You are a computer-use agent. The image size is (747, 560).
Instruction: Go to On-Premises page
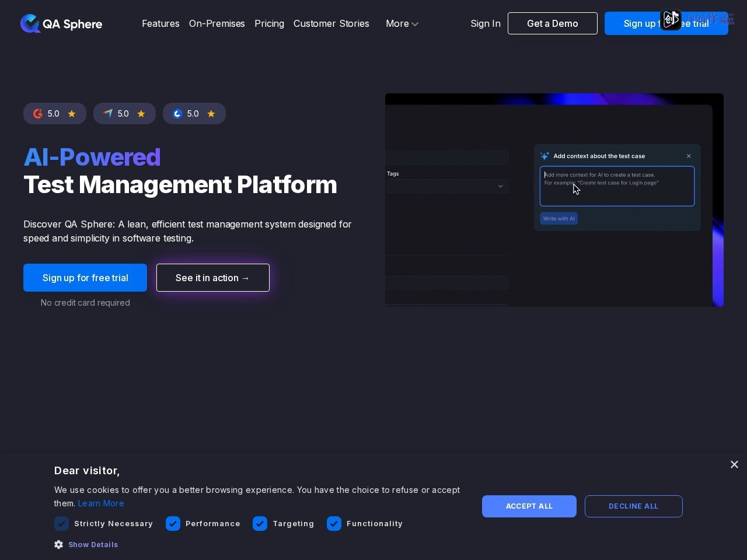point(217,23)
